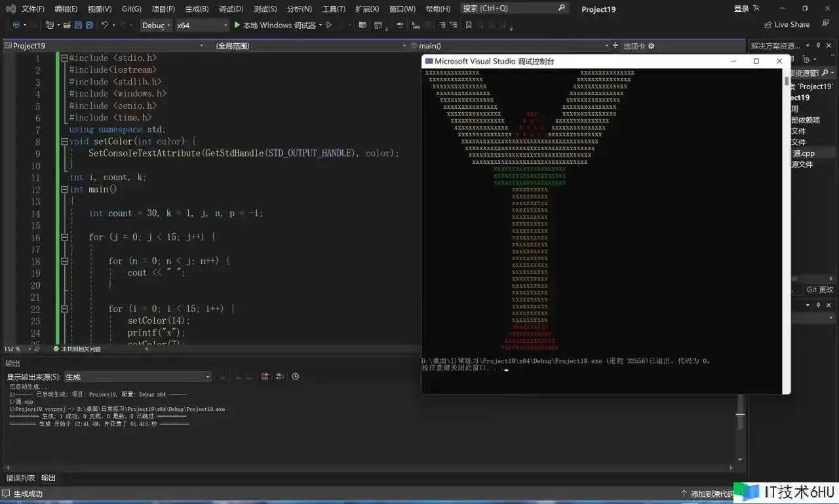Click the Undo icon in toolbar

coord(105,25)
